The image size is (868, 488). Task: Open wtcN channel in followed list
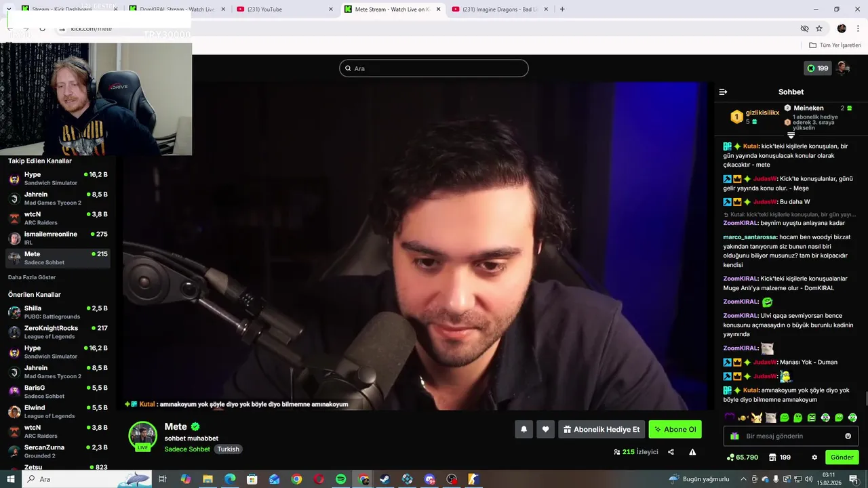point(58,218)
